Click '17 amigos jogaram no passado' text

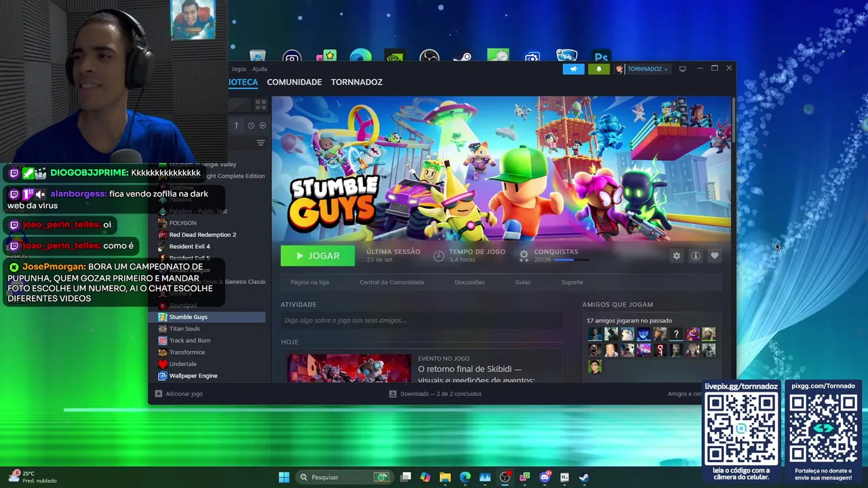tap(629, 321)
